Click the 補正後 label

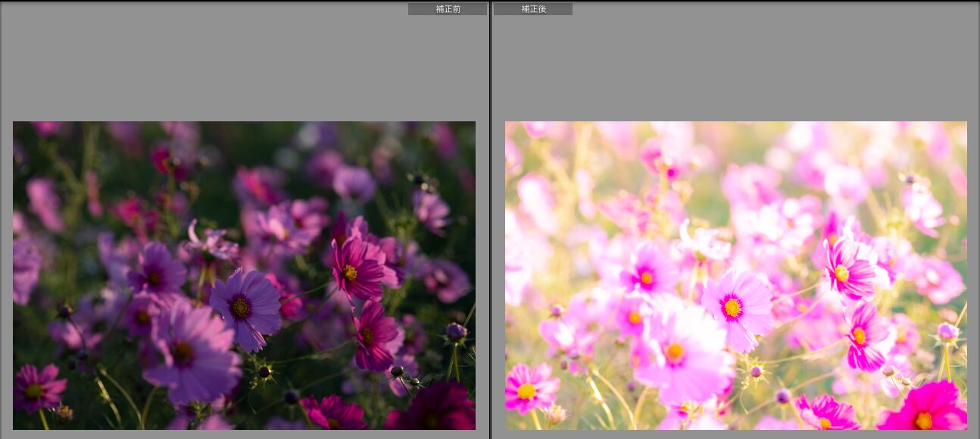click(533, 9)
